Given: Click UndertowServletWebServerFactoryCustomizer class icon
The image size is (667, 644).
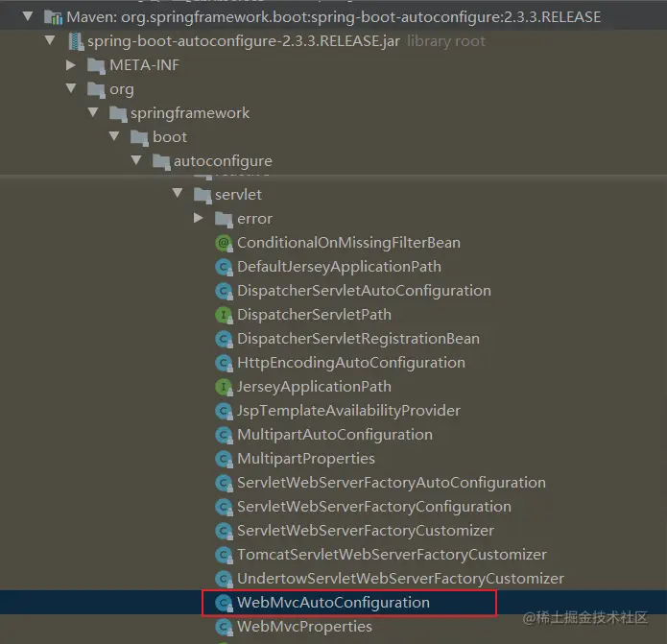Looking at the screenshot, I should (224, 580).
